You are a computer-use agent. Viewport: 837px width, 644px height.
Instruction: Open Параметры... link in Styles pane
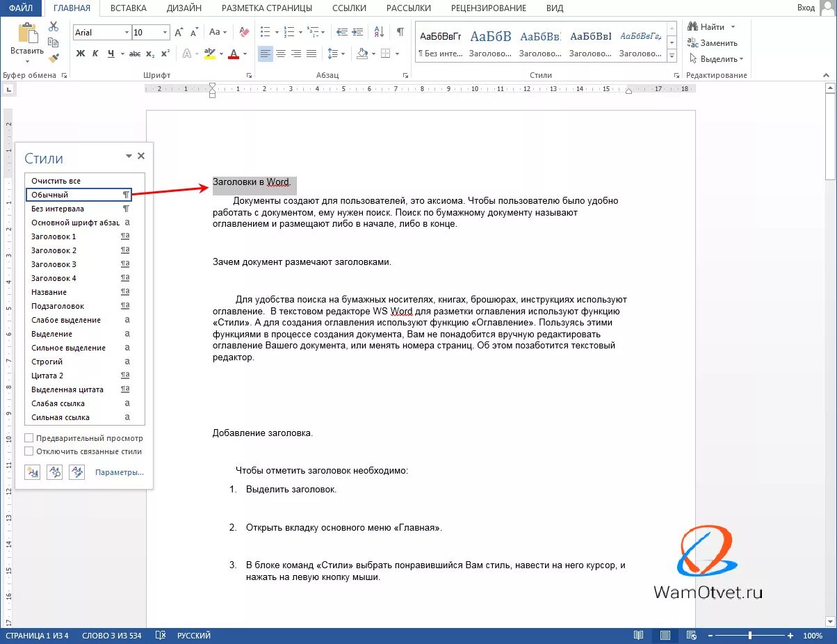click(120, 472)
